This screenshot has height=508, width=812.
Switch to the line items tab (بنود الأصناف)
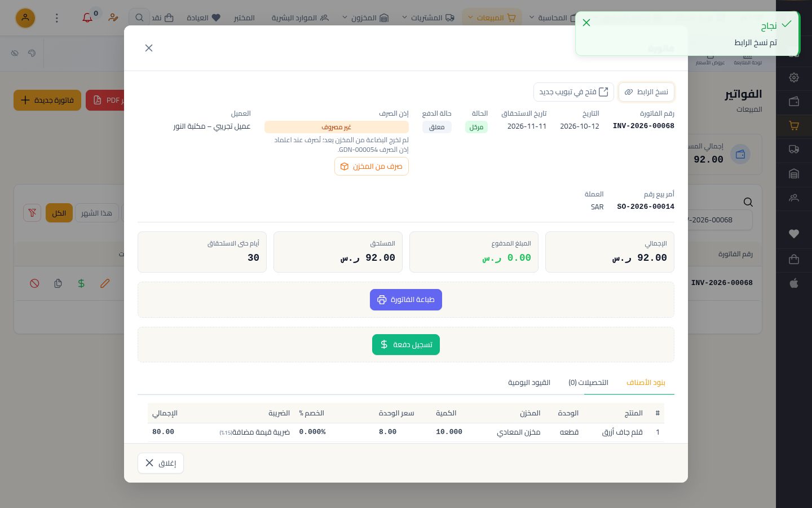[x=646, y=382]
